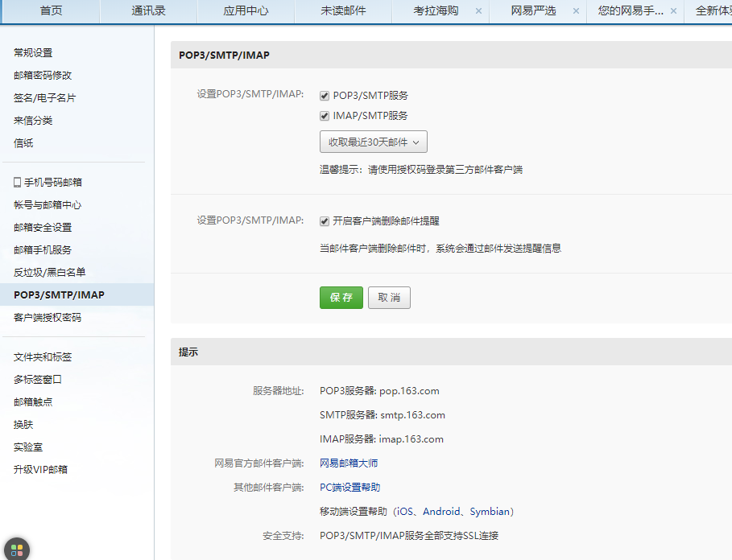Open 信纸 in the sidebar
The width and height of the screenshot is (732, 560).
[x=23, y=142]
